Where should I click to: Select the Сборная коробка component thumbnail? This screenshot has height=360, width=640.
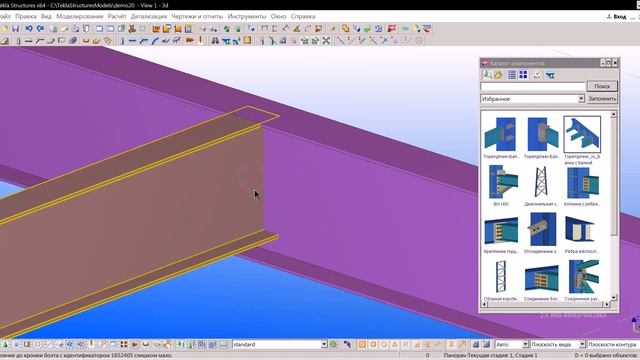(x=501, y=277)
